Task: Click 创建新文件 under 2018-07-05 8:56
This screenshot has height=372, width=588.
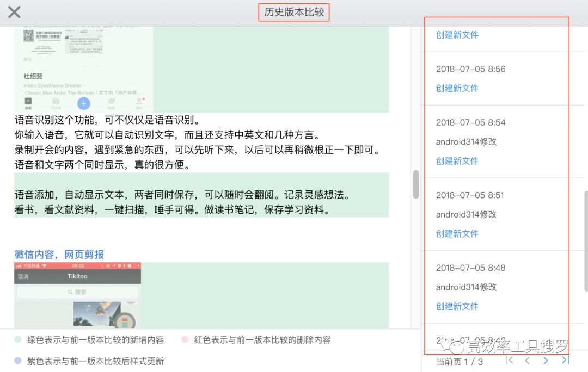Action: (x=457, y=88)
